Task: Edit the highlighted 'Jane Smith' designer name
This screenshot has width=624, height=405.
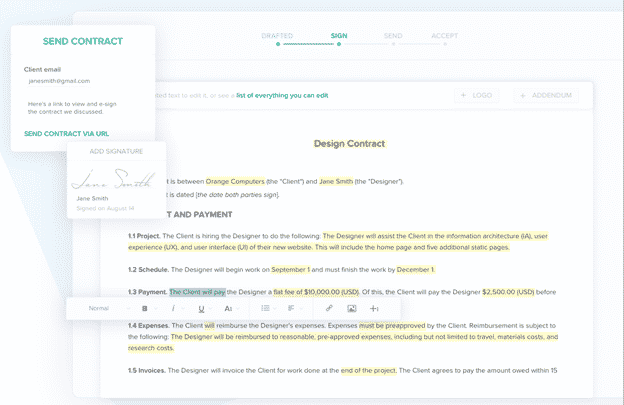Action: [336, 181]
